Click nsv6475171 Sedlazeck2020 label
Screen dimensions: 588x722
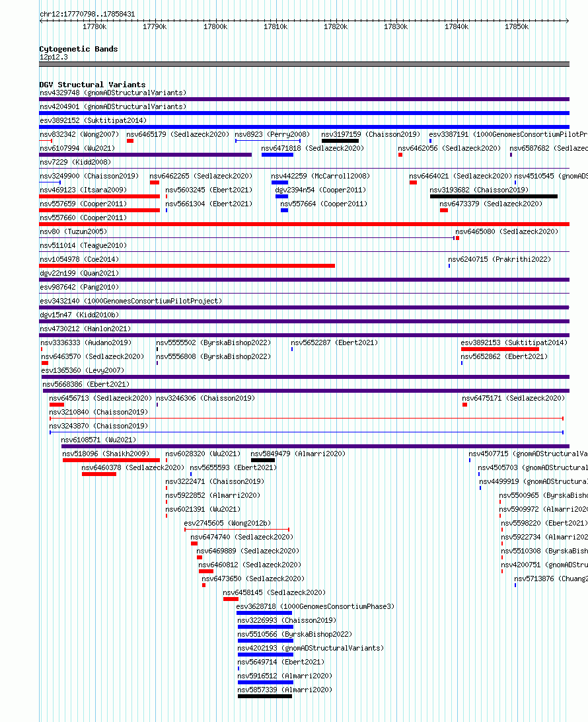coord(513,397)
